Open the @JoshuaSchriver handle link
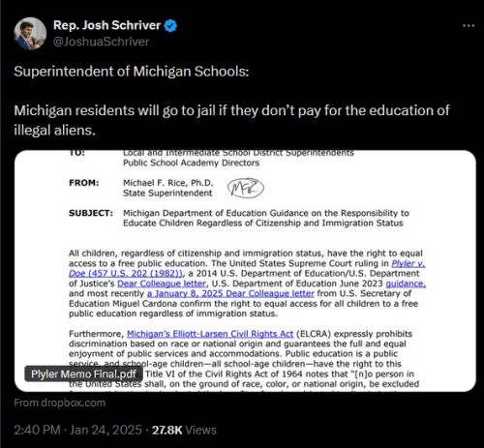The width and height of the screenshot is (484, 448). [x=101, y=42]
